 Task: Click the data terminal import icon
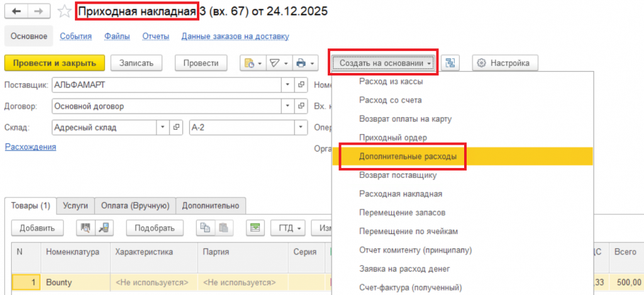tap(104, 228)
